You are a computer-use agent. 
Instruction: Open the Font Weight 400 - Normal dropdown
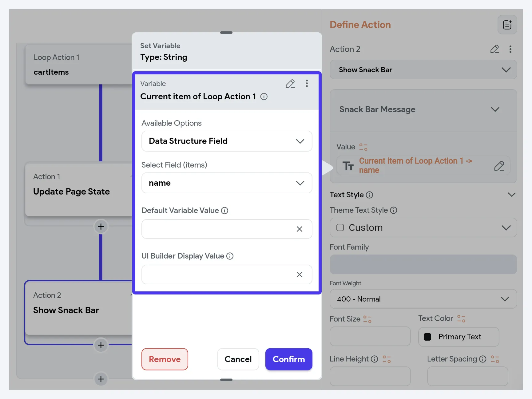pyautogui.click(x=423, y=299)
